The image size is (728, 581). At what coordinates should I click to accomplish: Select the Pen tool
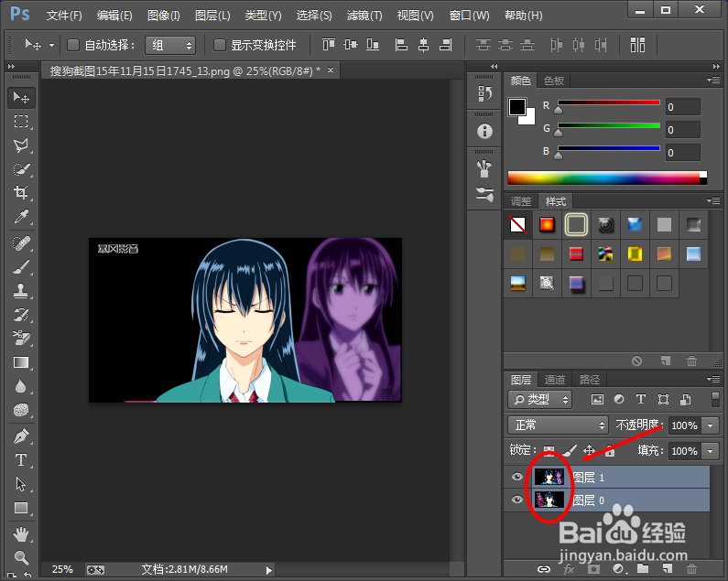click(x=21, y=436)
